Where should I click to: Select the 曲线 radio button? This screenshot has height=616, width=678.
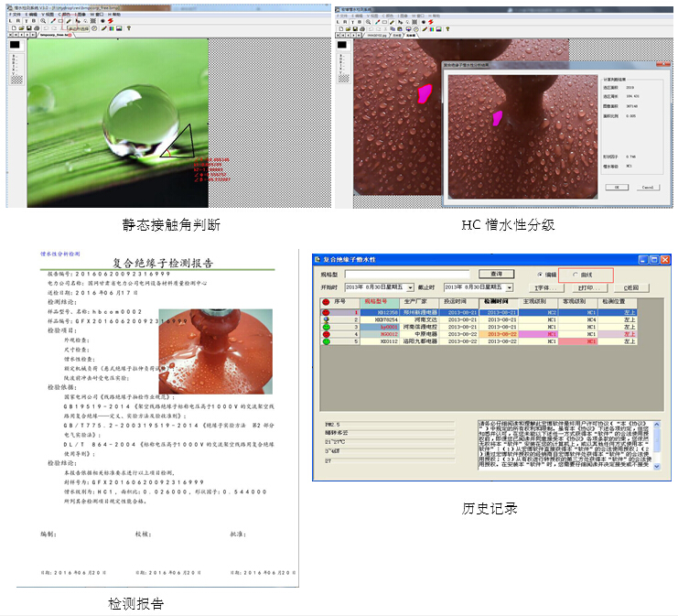(x=576, y=274)
